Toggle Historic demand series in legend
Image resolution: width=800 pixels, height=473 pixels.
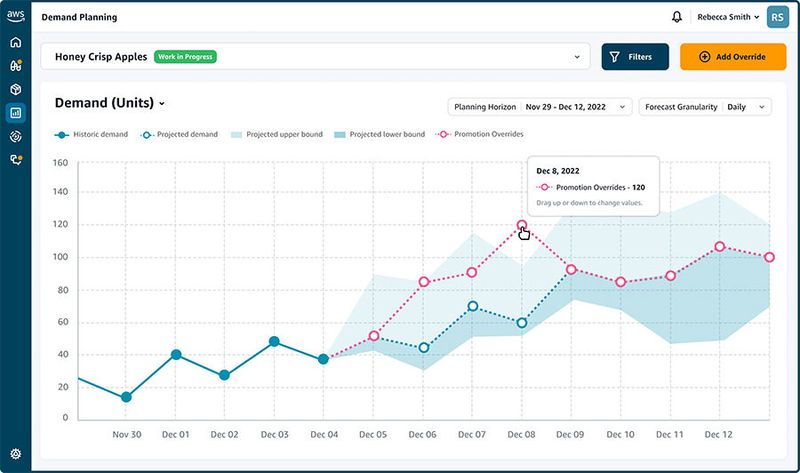(91, 134)
